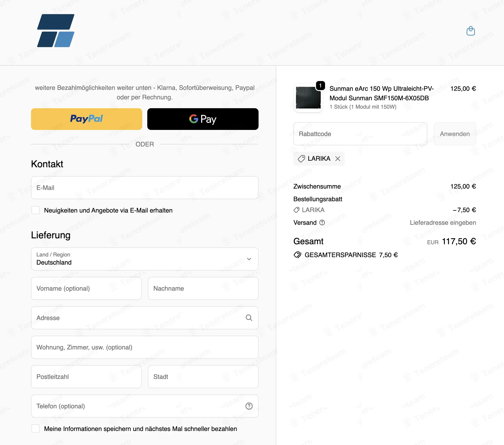Click the Wohnung, Zimmer, usw. field
504x445 pixels.
click(x=145, y=347)
